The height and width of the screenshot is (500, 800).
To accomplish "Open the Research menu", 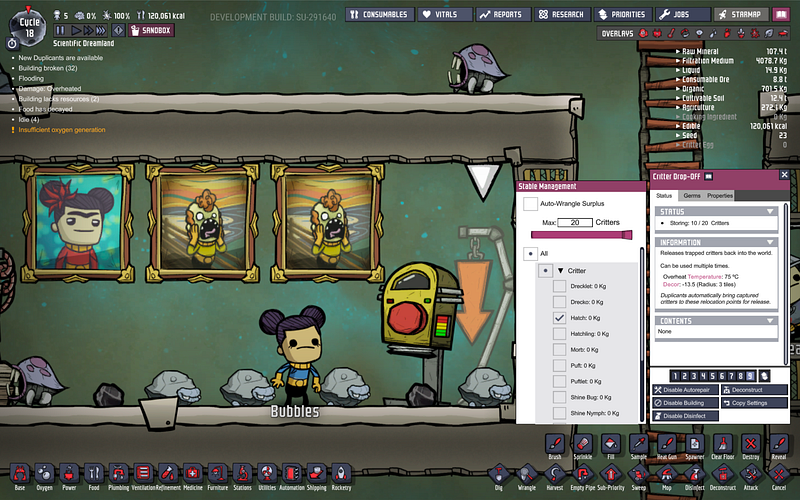I will point(562,14).
